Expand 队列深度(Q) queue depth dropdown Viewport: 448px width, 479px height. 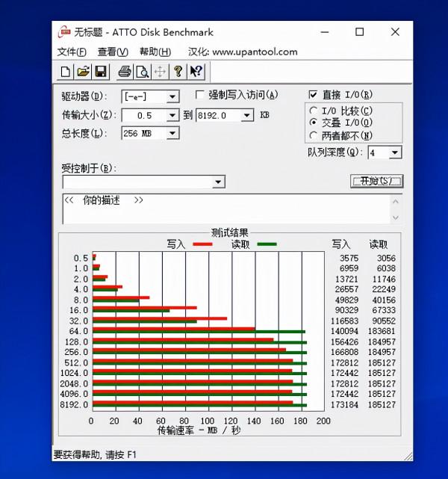395,152
